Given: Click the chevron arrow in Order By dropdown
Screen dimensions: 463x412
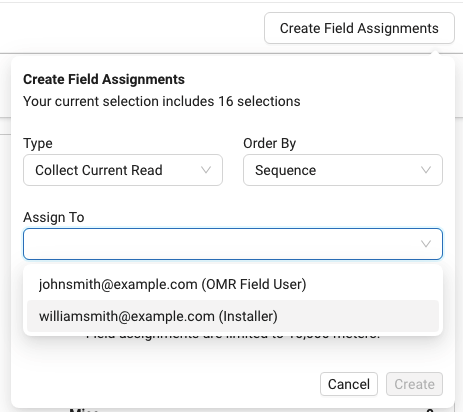Looking at the screenshot, I should (x=426, y=170).
